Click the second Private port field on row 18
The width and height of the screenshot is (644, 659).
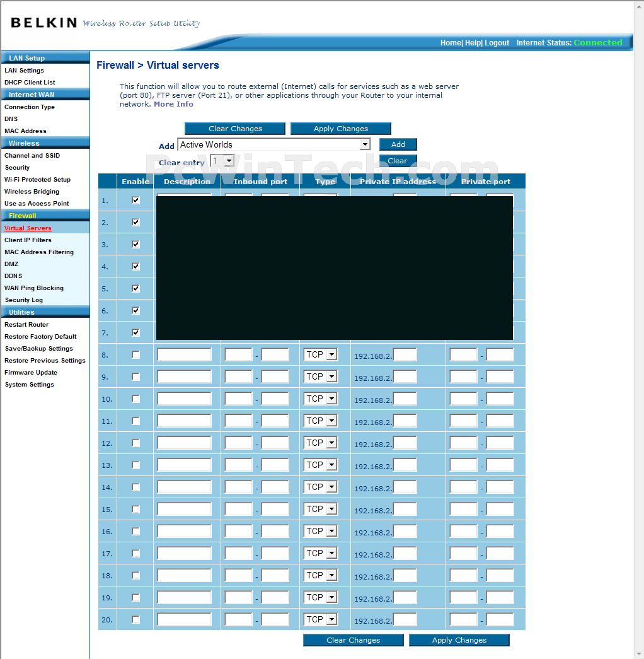tap(500, 575)
